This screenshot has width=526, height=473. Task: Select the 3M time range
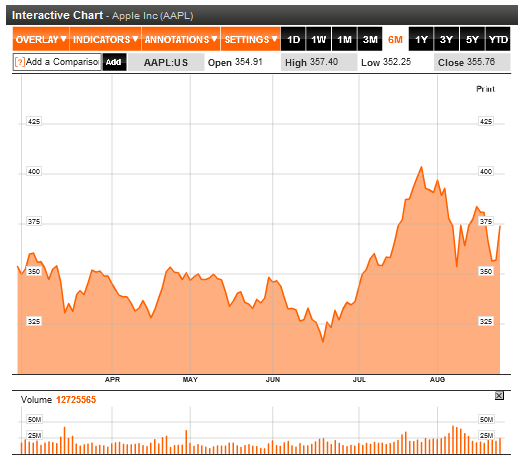click(370, 40)
